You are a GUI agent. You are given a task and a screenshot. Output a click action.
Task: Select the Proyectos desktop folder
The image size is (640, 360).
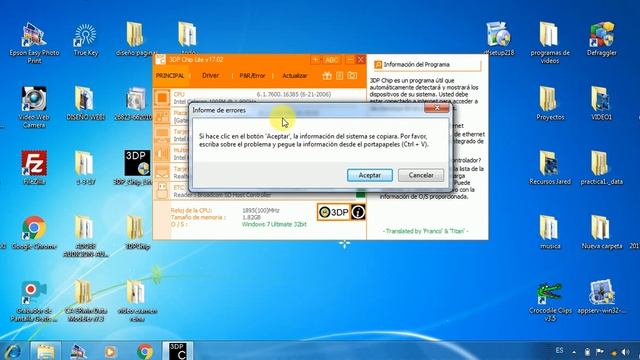(550, 104)
